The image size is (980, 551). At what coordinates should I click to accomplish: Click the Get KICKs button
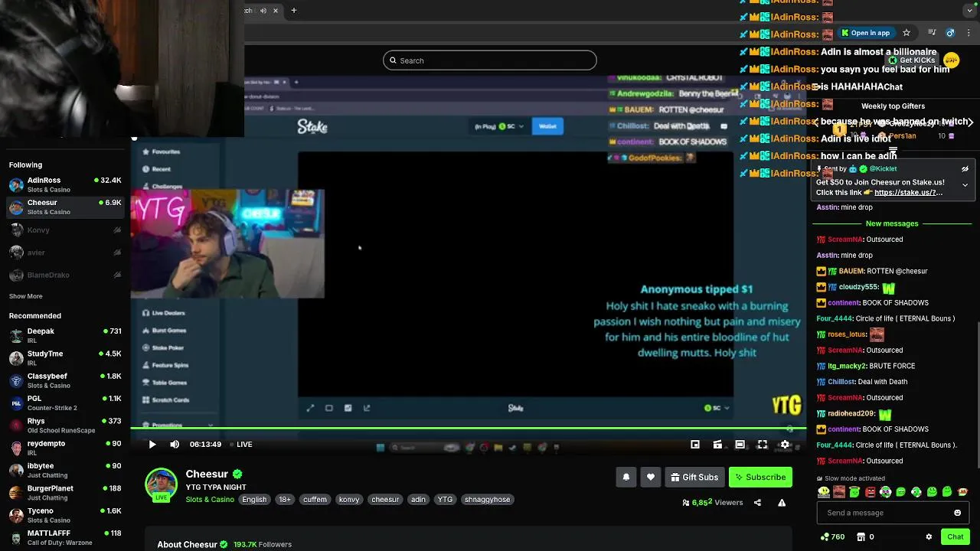(913, 60)
